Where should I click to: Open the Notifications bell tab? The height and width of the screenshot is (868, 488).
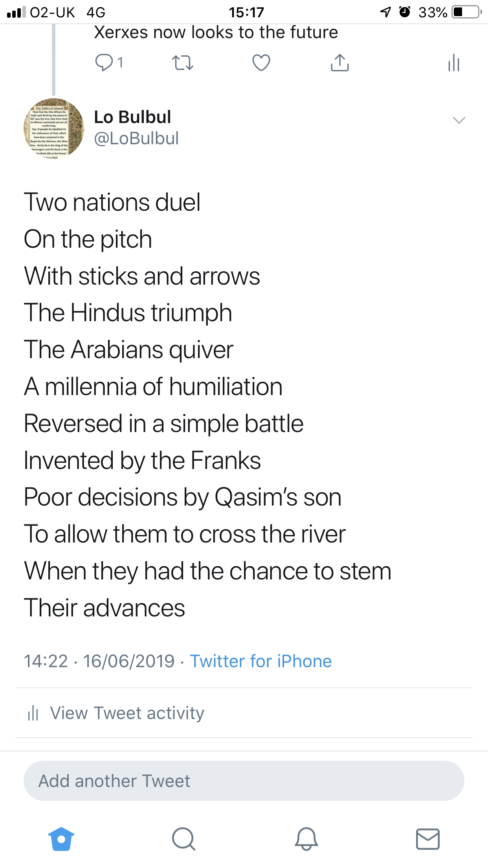point(306,839)
